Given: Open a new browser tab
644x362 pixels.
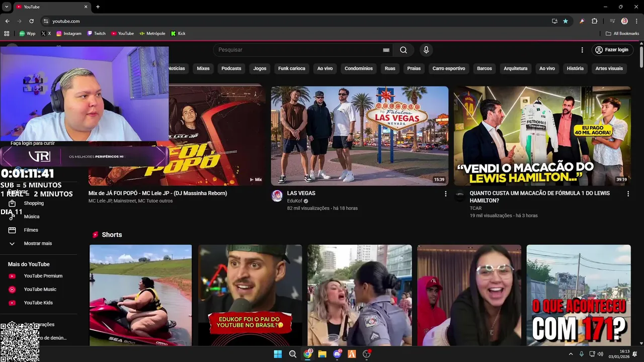Looking at the screenshot, I should point(98,7).
